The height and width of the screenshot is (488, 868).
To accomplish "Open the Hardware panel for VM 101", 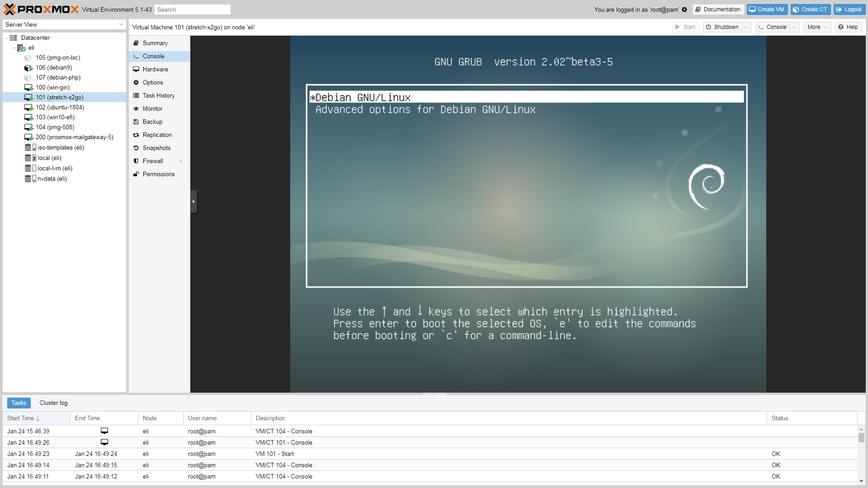I will coord(155,69).
